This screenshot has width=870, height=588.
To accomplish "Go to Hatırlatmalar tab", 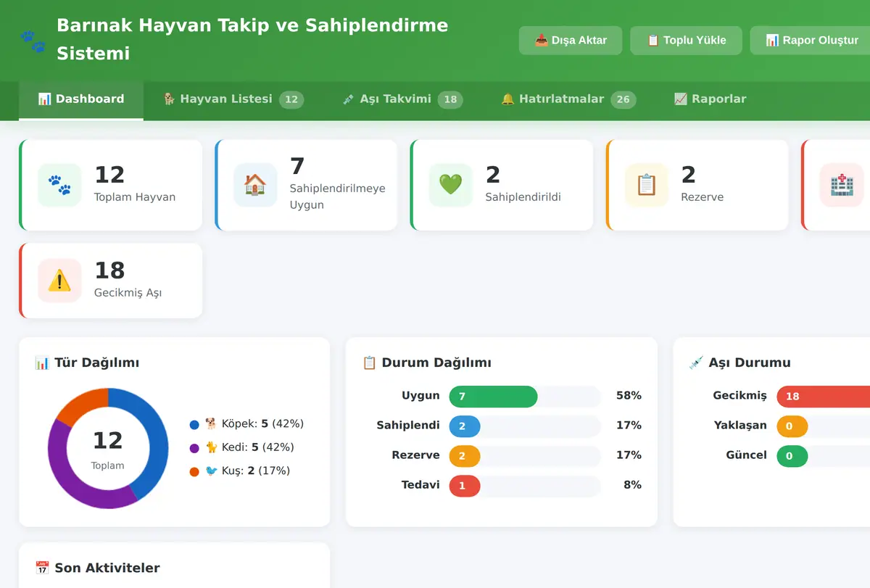I will 568,100.
